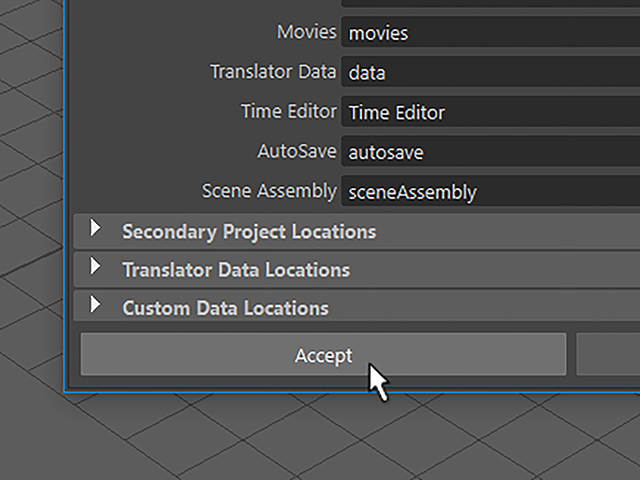Click the Accept button

(x=323, y=354)
